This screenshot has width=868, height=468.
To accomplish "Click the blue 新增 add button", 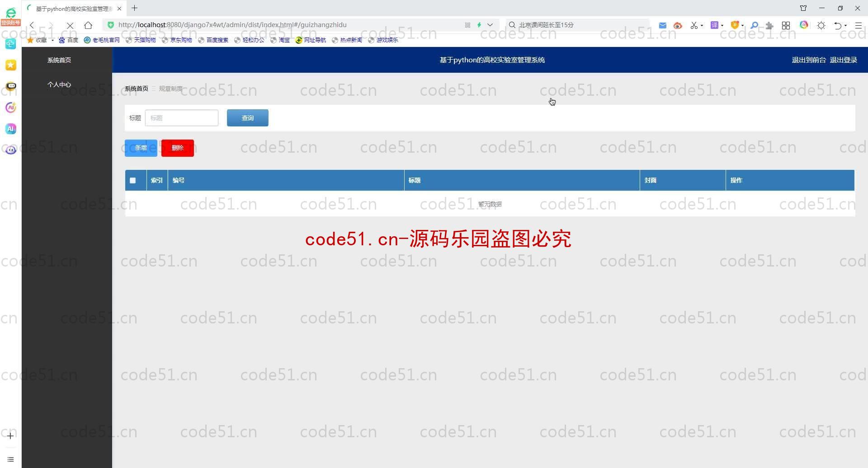I will [141, 148].
